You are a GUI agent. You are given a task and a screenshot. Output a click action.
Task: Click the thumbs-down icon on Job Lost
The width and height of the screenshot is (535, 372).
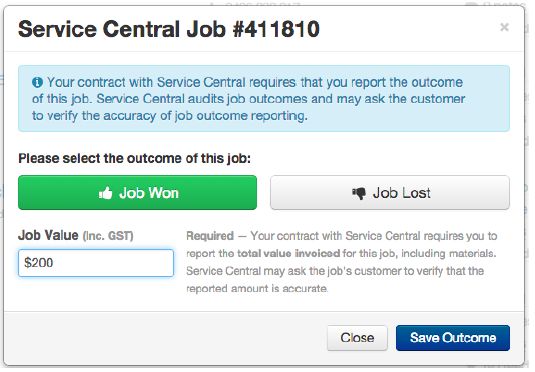pyautogui.click(x=359, y=194)
